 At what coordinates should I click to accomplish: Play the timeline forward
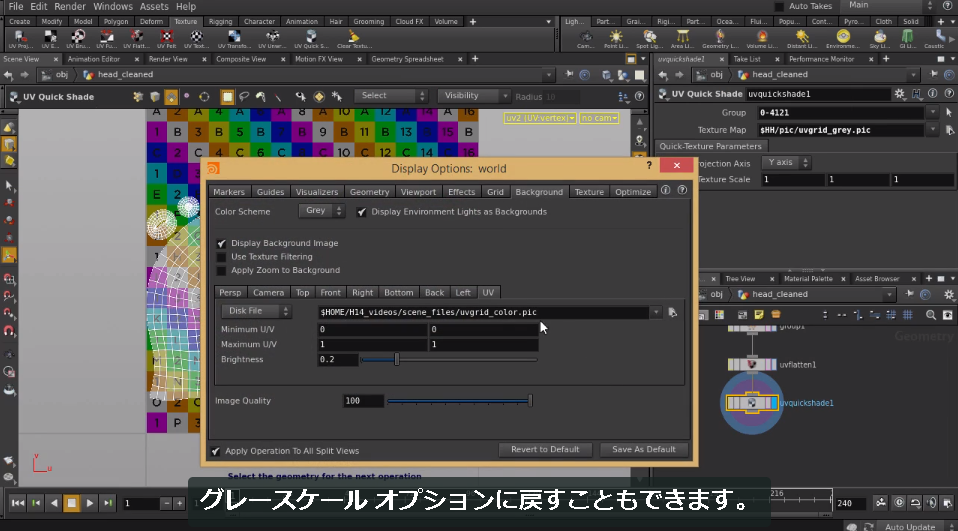(90, 503)
